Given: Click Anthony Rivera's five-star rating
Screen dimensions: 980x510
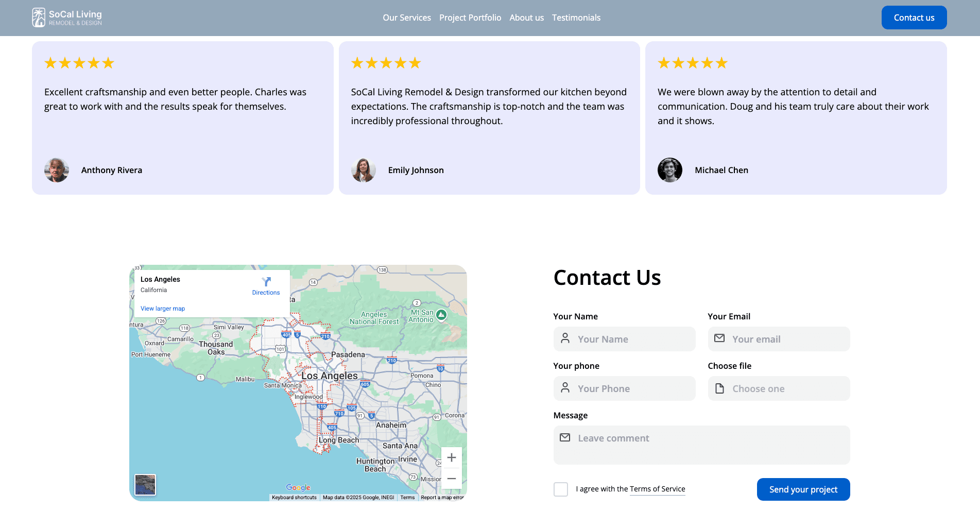Looking at the screenshot, I should (x=79, y=63).
